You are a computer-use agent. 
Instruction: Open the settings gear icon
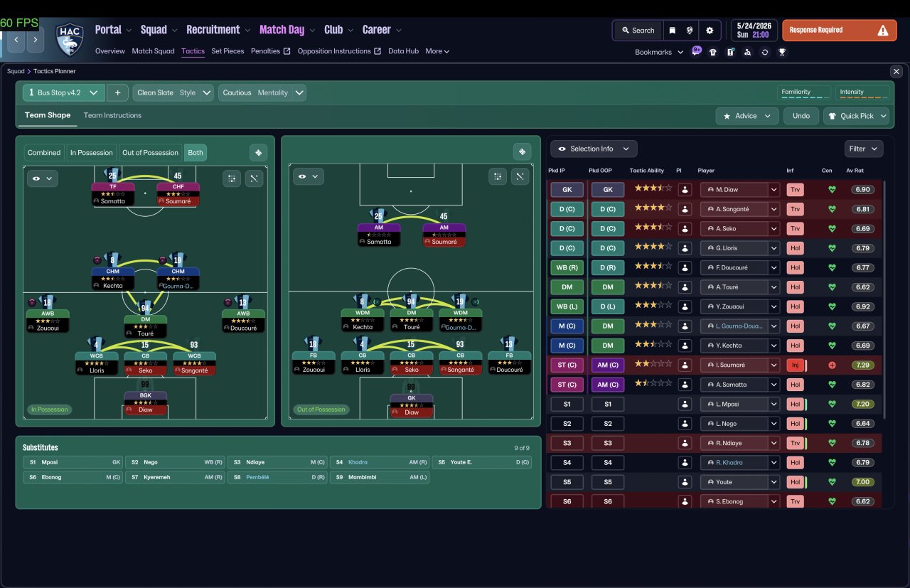click(710, 31)
